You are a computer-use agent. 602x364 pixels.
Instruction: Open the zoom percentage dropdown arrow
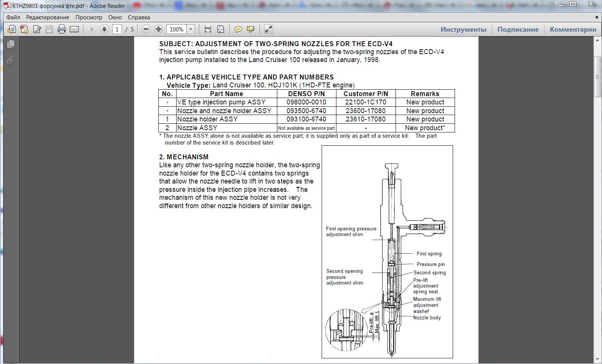coord(191,29)
